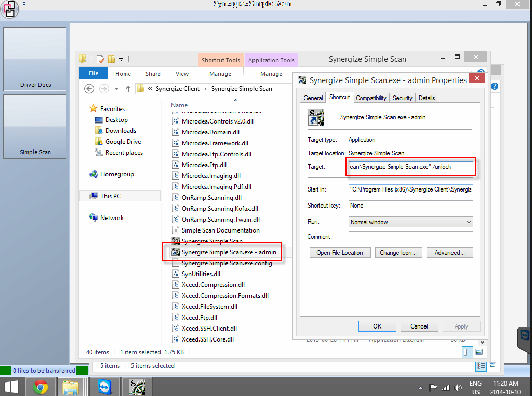The image size is (532, 396).
Task: Click into the Comment field
Action: pyautogui.click(x=410, y=237)
